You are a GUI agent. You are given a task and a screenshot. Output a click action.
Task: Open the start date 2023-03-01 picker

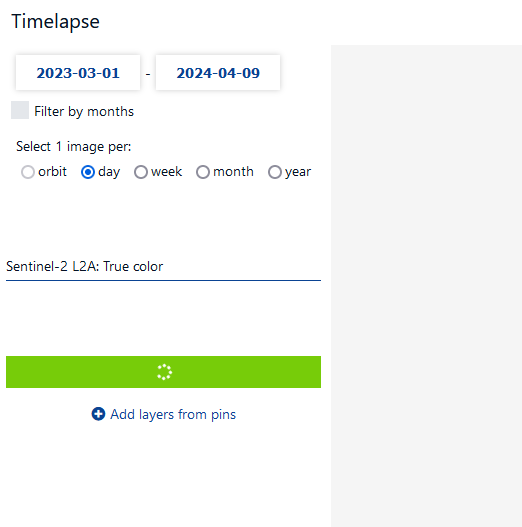click(78, 73)
